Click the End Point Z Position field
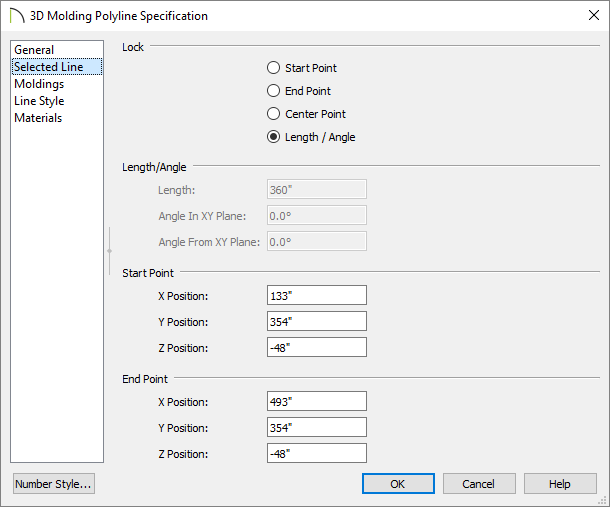Screen dimensions: 610x507 tap(317, 453)
